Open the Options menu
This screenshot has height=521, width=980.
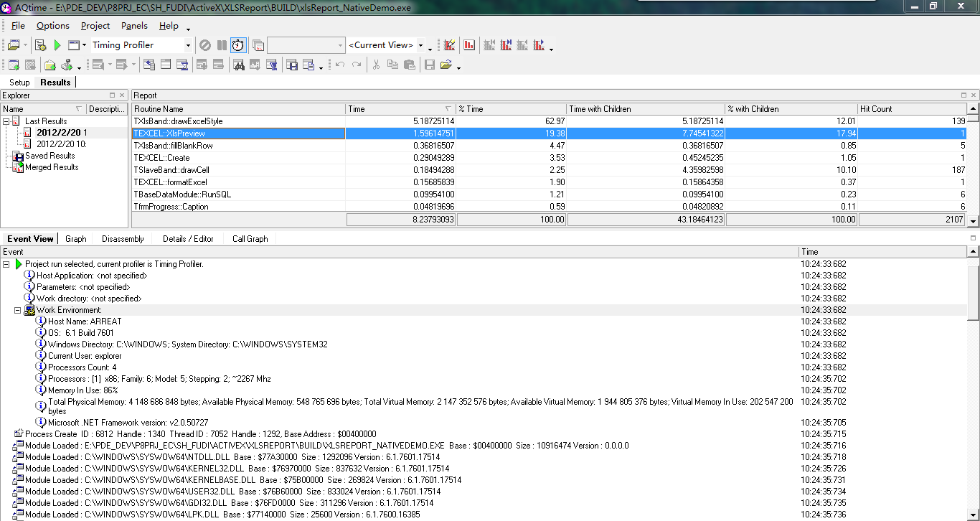53,26
